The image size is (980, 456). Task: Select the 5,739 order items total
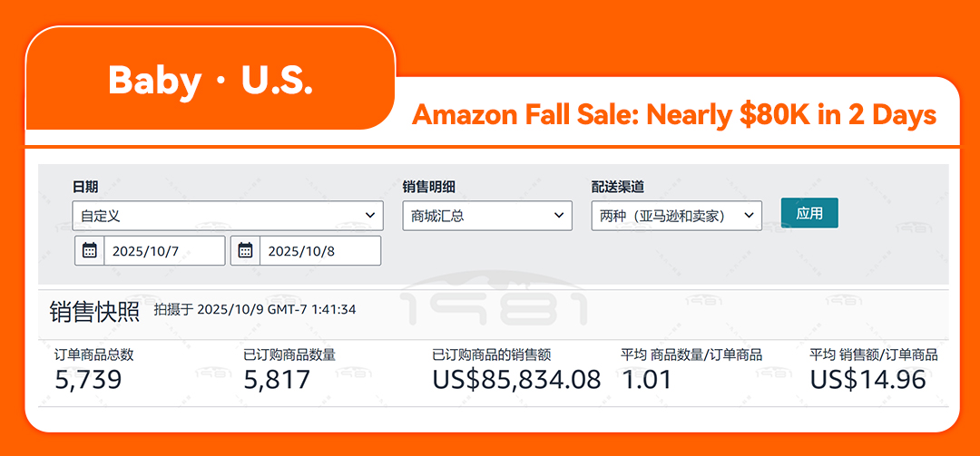pyautogui.click(x=88, y=379)
